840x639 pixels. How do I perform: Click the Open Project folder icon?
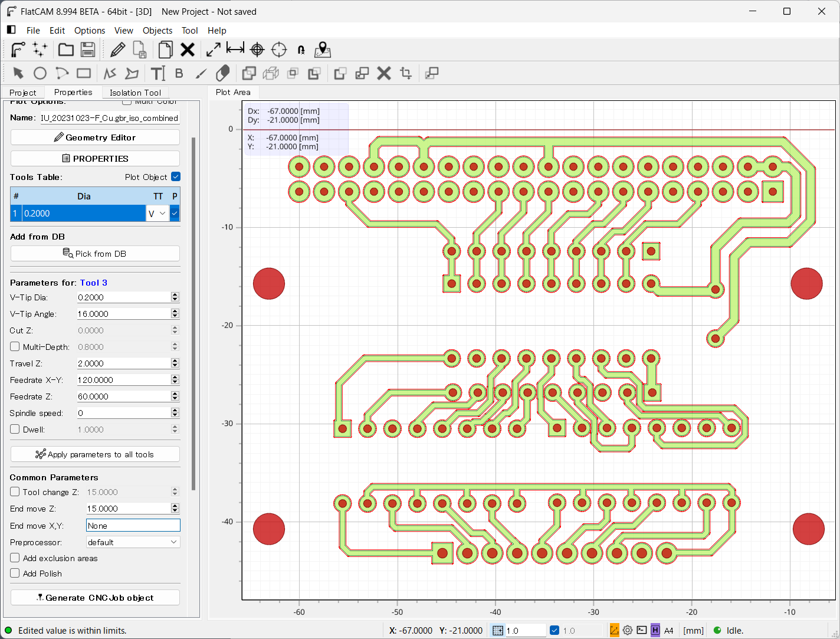click(66, 50)
